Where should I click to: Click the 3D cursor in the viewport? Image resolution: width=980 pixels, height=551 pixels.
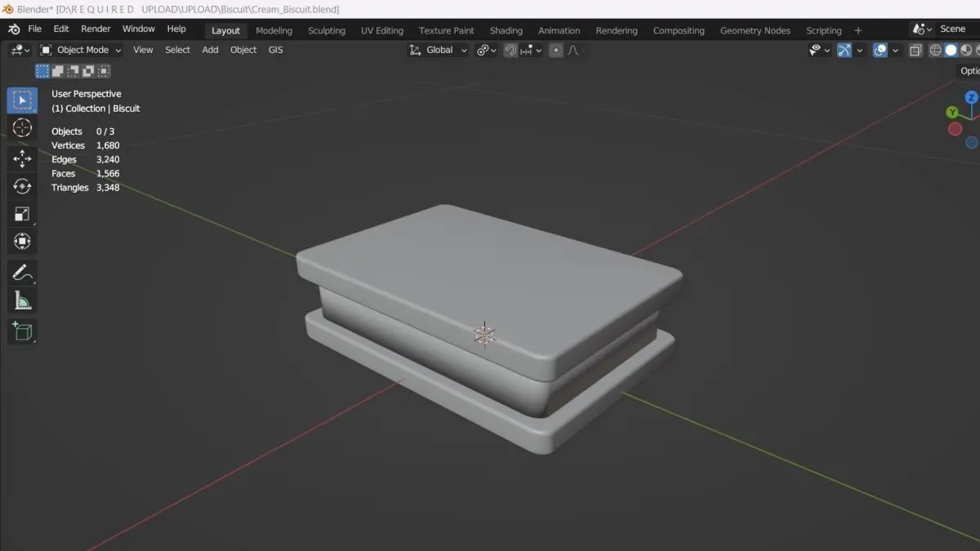coord(484,335)
